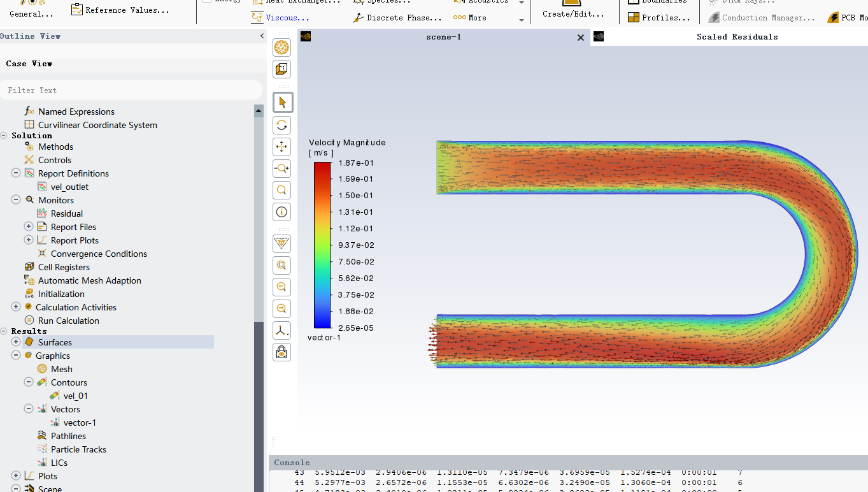Collapse the Contours node
The image size is (868, 492).
(x=29, y=382)
